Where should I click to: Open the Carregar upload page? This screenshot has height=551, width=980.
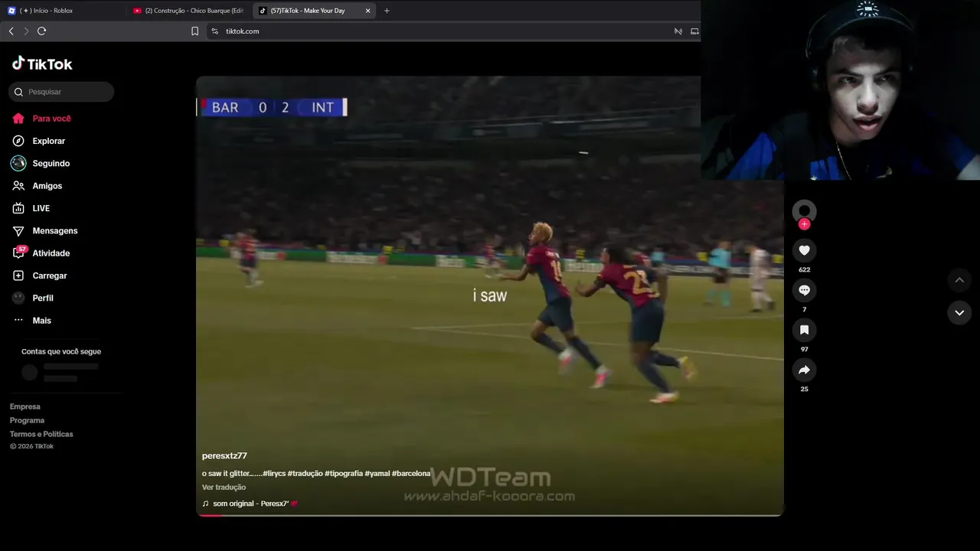tap(49, 275)
